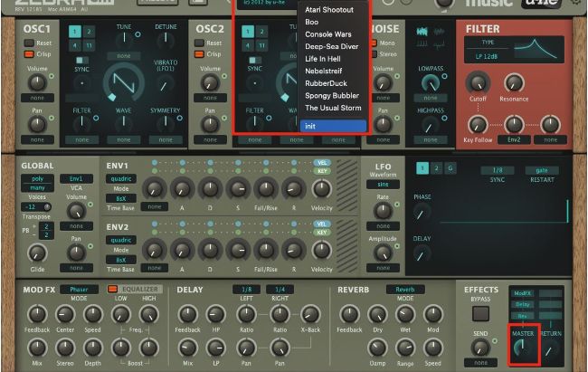This screenshot has height=372, width=588.
Task: Switch to LFO tab G
Action: tap(450, 168)
